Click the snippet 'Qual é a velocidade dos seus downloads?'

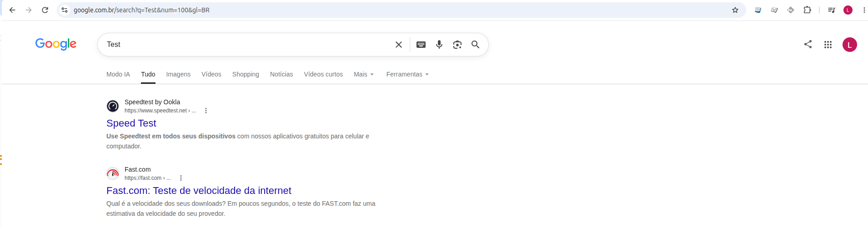click(166, 204)
